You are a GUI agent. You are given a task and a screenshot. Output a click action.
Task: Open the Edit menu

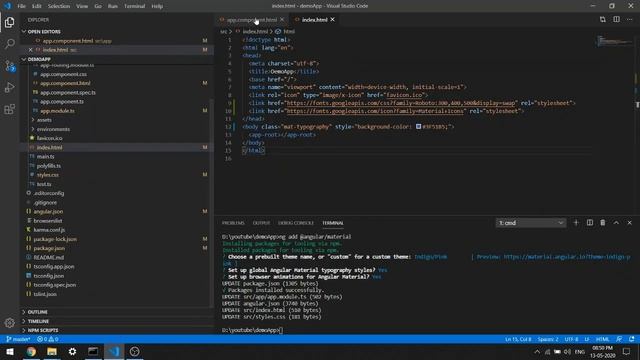click(x=37, y=6)
